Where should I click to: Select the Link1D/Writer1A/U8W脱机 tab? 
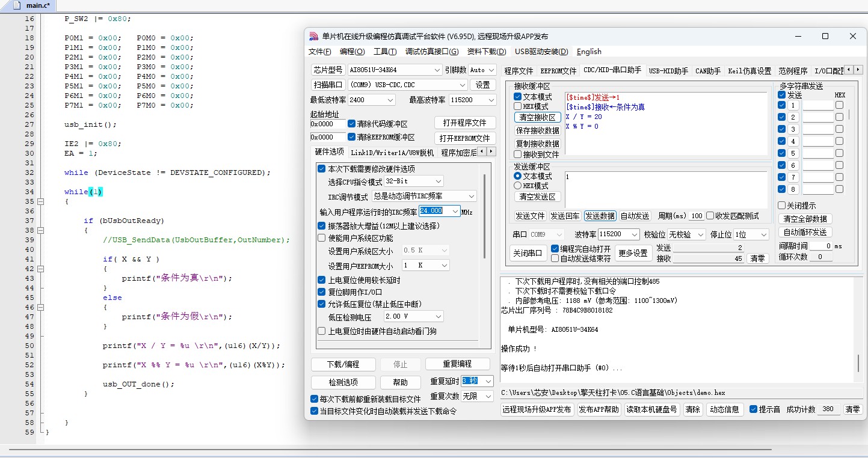pos(392,152)
